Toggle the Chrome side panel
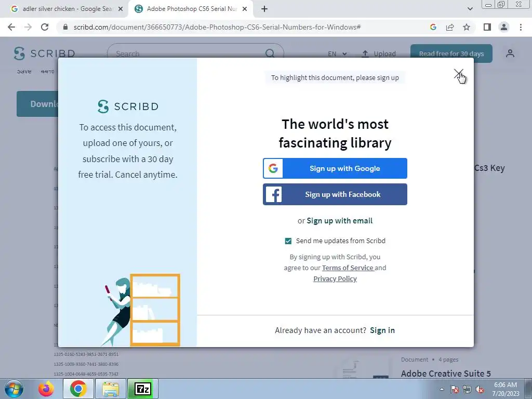 (487, 27)
